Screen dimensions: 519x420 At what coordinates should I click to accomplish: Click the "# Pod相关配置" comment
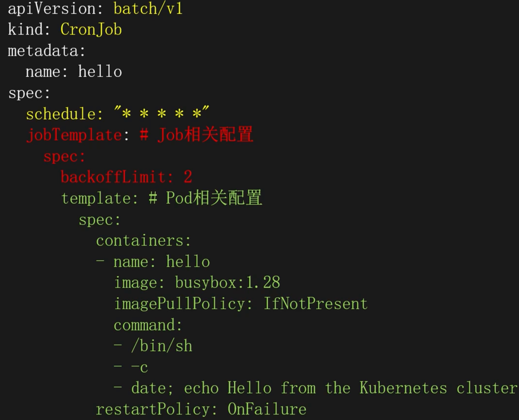pos(205,198)
